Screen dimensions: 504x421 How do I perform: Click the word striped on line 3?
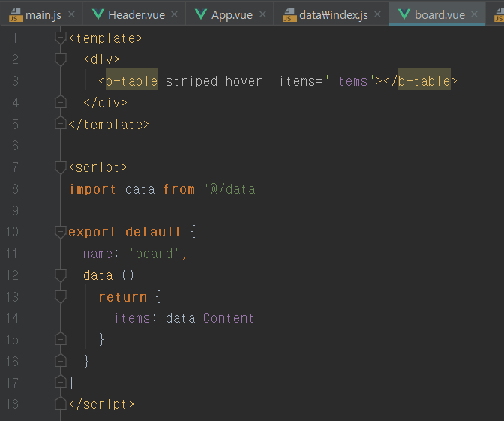point(191,81)
